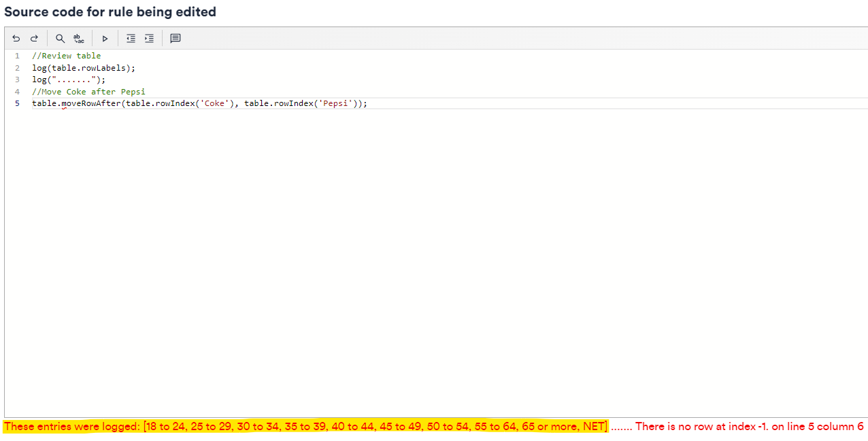This screenshot has width=868, height=441.
Task: Click the log(".......") line
Action: coord(68,80)
